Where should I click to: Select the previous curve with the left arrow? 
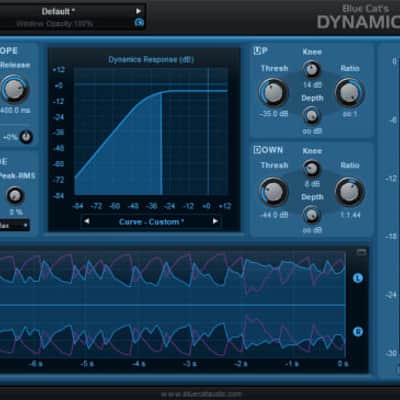[x=87, y=221]
